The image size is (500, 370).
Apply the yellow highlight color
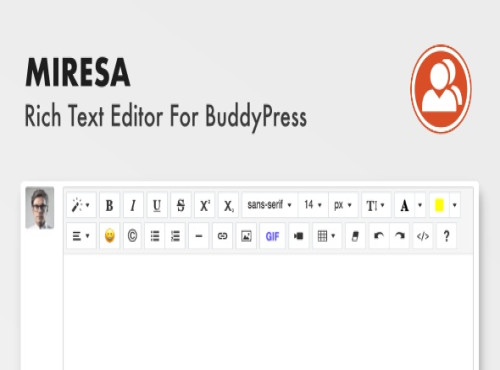click(x=439, y=205)
